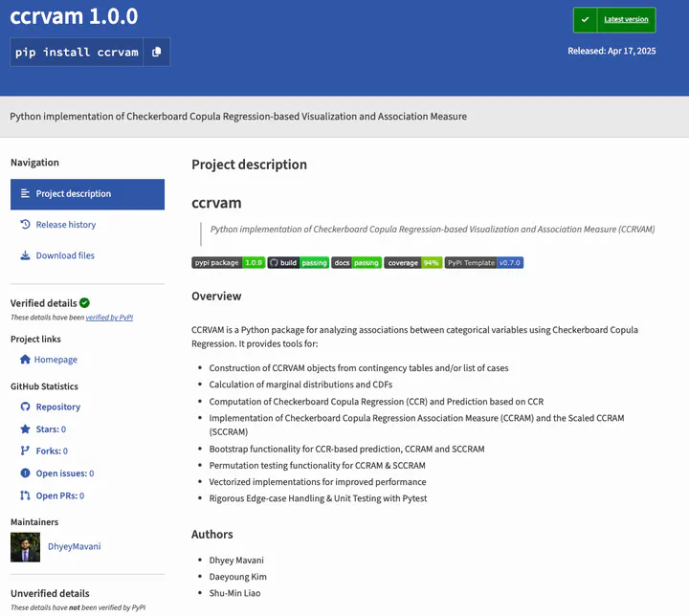Click the 'Computation of Checkerboard Copula Regression' bullet
Image resolution: width=689 pixels, height=616 pixels.
376,402
